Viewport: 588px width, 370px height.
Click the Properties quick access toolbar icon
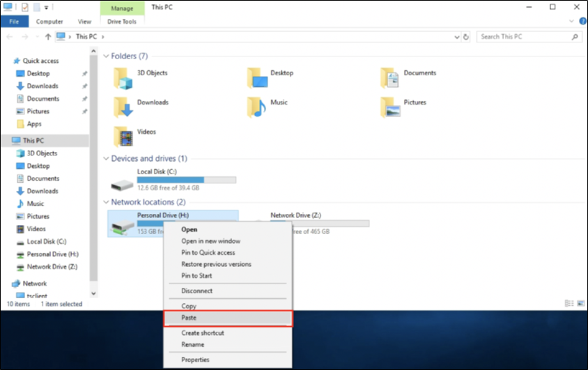(x=25, y=7)
